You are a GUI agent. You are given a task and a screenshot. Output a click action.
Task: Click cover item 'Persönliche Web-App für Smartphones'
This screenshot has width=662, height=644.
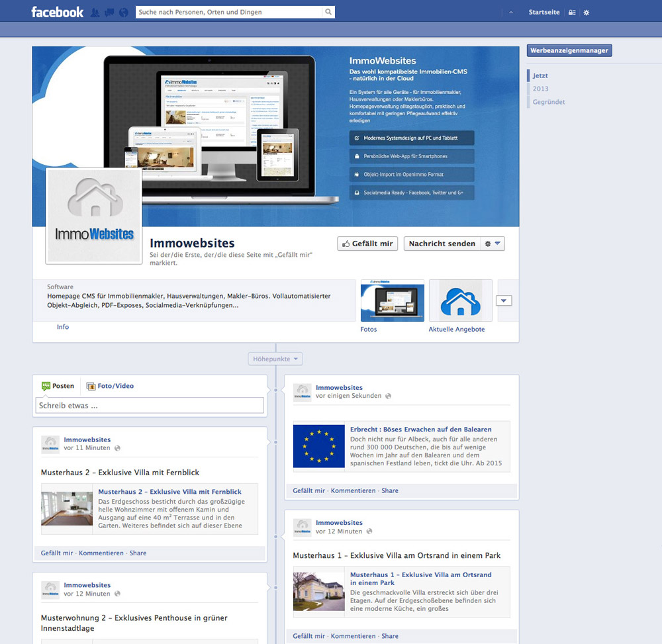[412, 156]
